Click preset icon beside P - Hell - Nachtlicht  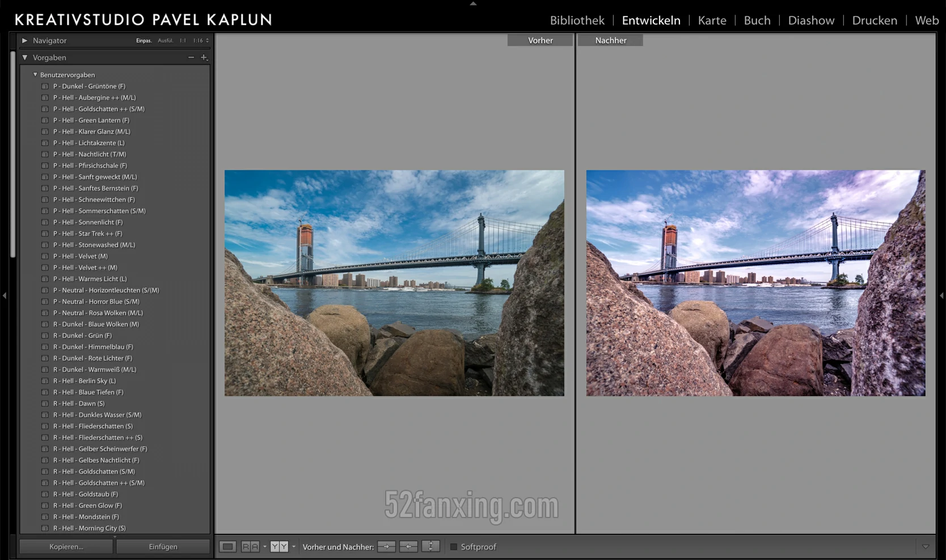click(45, 154)
